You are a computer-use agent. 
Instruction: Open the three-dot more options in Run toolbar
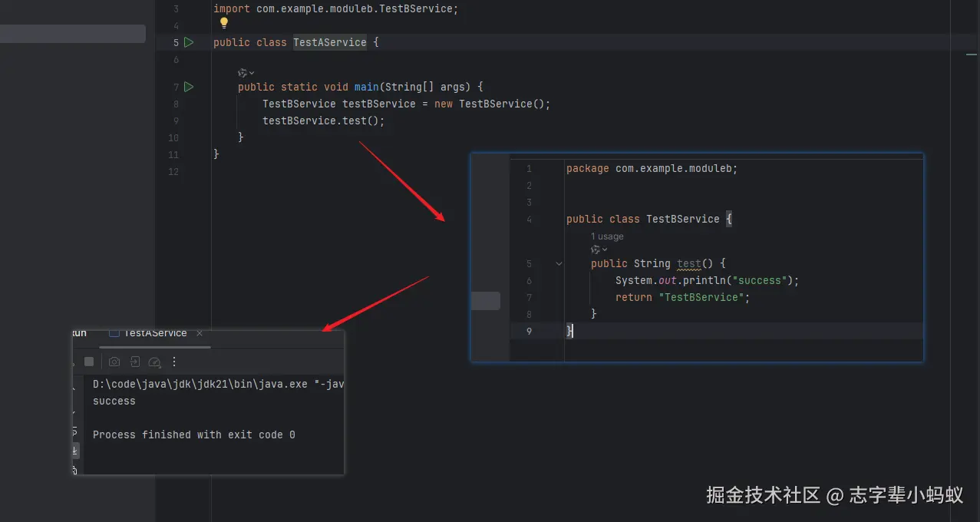tap(174, 362)
